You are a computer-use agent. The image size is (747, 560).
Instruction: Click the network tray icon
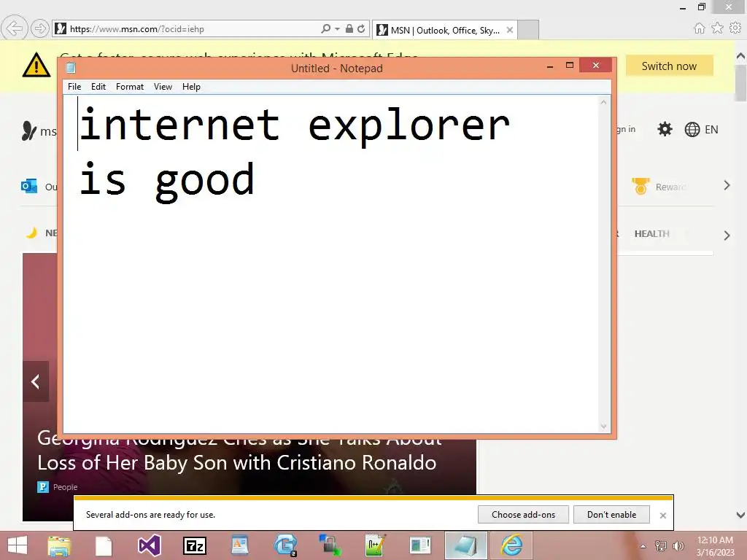coord(661,546)
